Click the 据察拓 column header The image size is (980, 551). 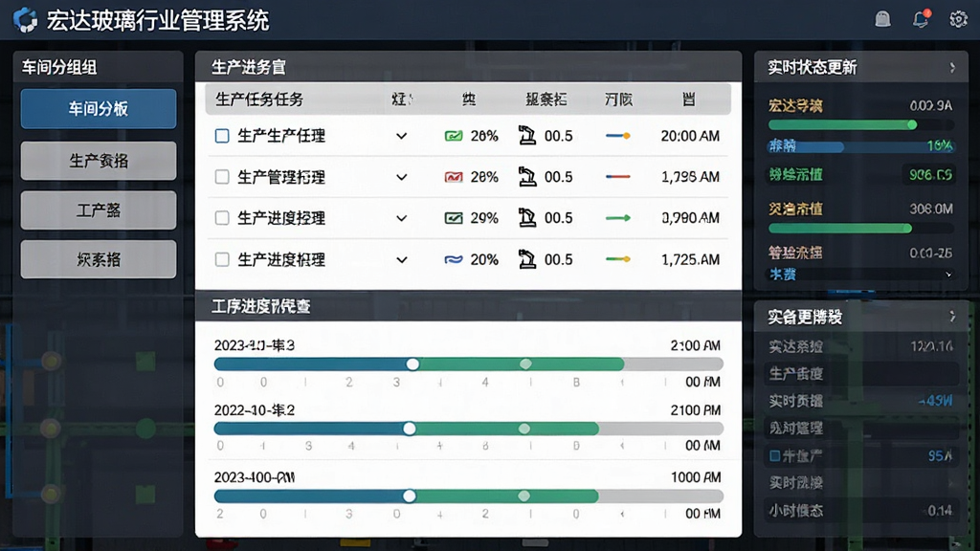[x=546, y=99]
